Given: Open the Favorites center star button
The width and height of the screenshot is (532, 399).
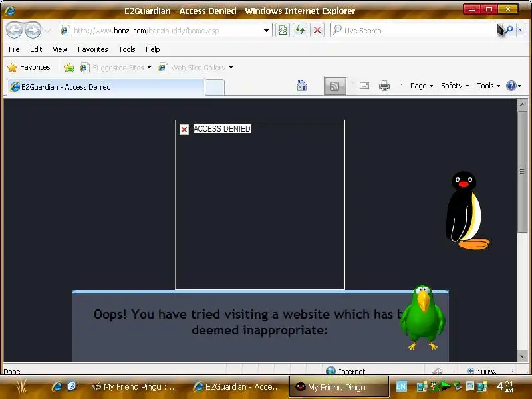Looking at the screenshot, I should point(29,67).
